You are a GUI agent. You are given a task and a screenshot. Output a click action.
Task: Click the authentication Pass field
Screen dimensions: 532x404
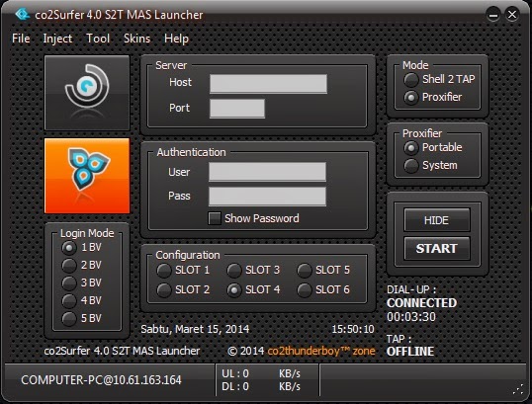tap(267, 197)
